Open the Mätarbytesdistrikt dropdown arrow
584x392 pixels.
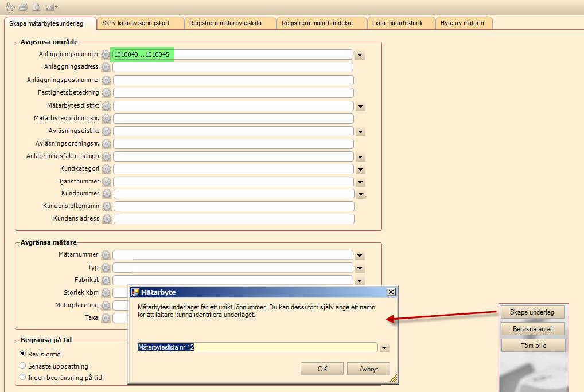(x=360, y=107)
